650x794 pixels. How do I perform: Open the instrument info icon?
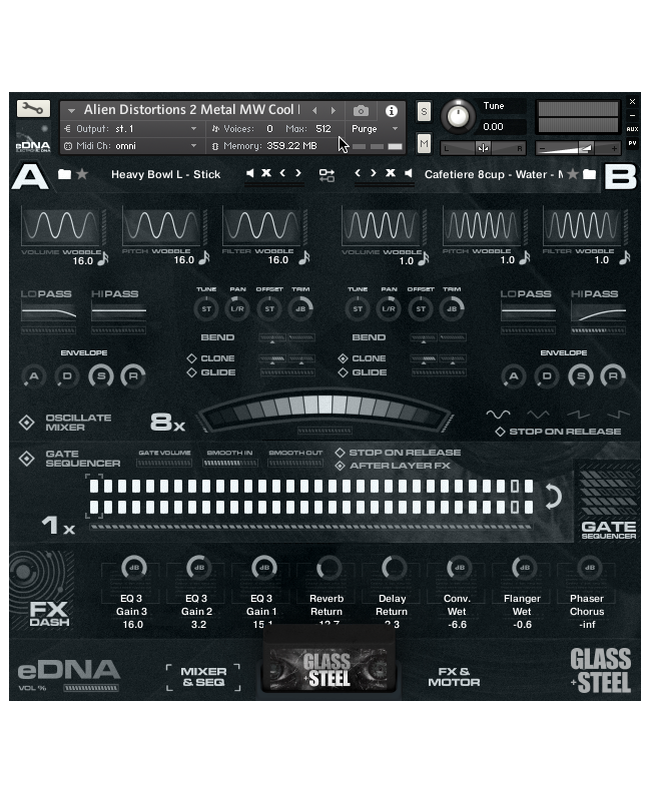click(391, 110)
